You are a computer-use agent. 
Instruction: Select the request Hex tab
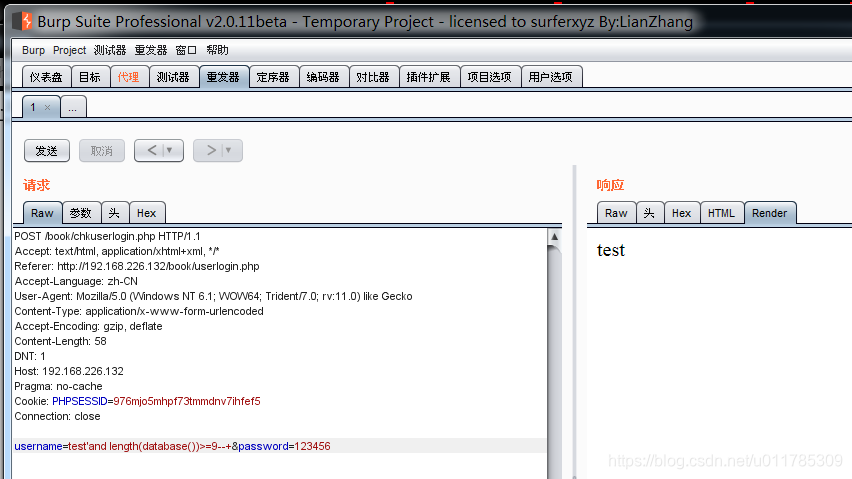tap(147, 213)
